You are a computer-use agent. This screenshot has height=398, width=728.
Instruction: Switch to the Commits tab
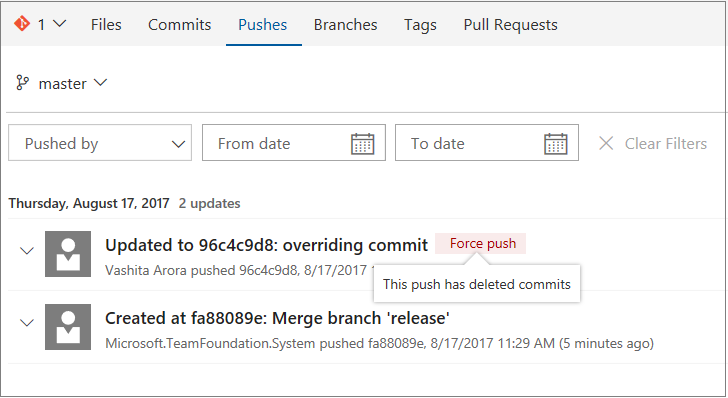(180, 25)
